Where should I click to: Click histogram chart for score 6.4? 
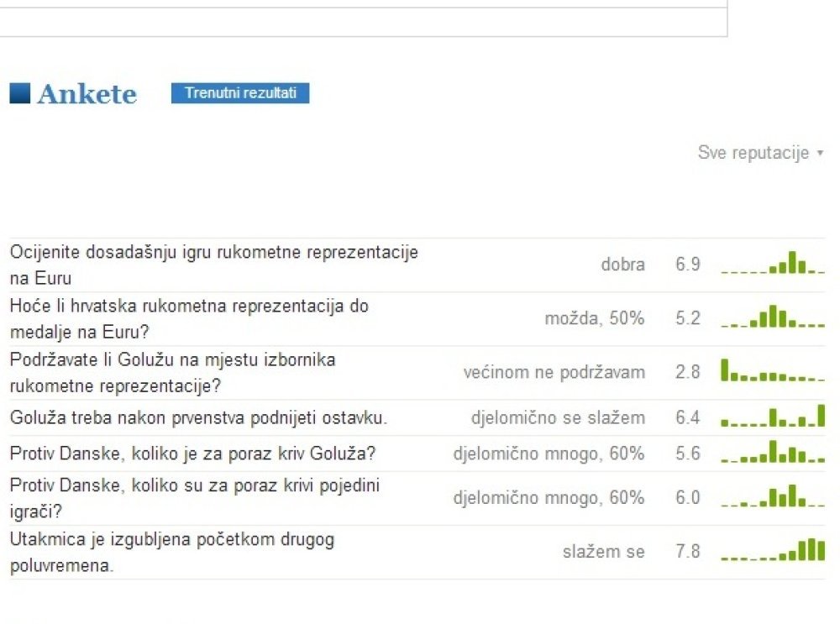(x=773, y=417)
